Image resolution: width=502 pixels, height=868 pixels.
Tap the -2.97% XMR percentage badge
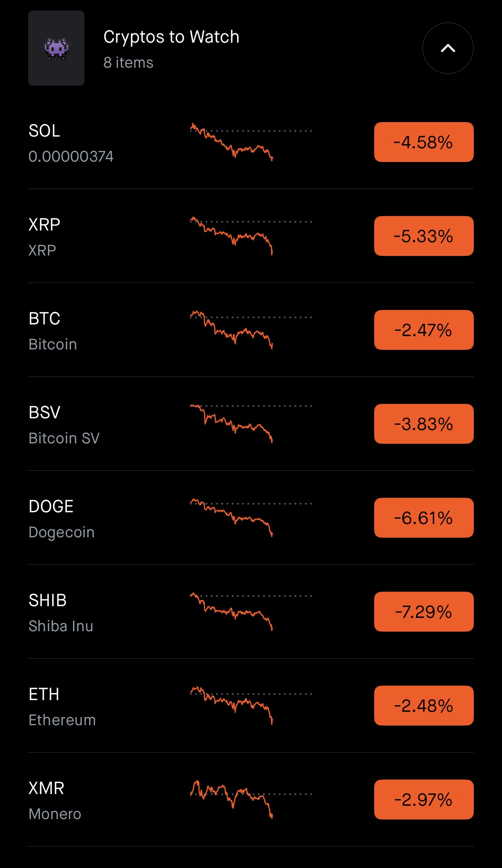tap(424, 800)
